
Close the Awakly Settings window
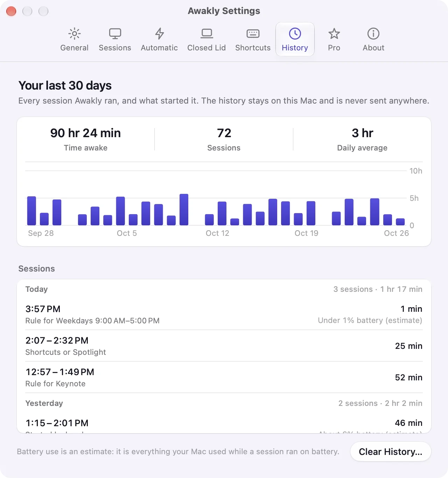tap(11, 11)
